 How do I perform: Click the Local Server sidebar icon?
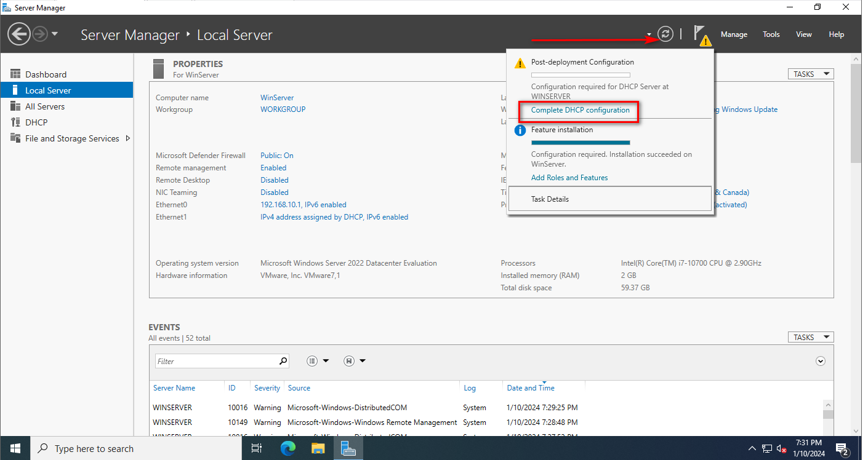pyautogui.click(x=15, y=90)
